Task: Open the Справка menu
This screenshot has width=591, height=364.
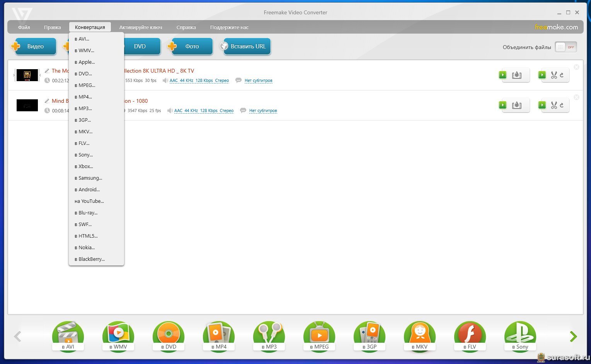Action: click(x=186, y=27)
